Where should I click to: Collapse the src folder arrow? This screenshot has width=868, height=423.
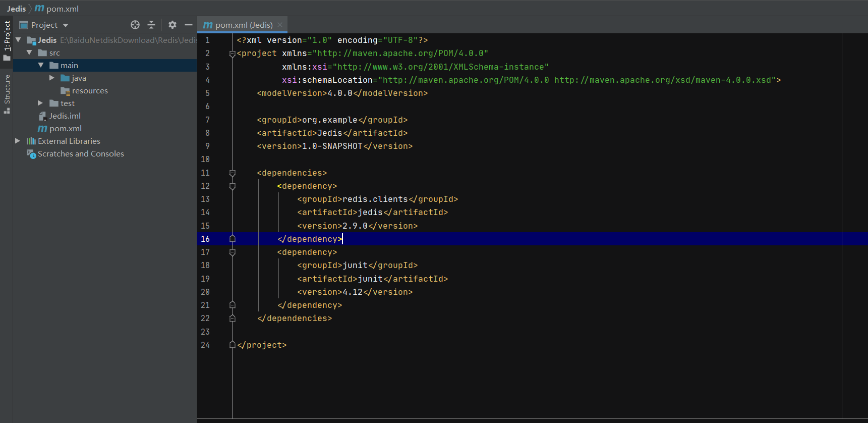[29, 52]
